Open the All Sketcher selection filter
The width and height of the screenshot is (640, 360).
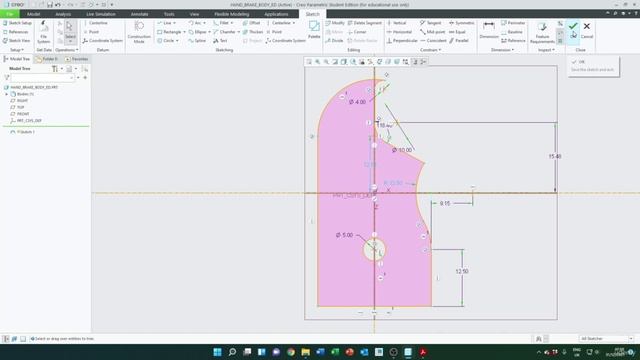pyautogui.click(x=606, y=338)
